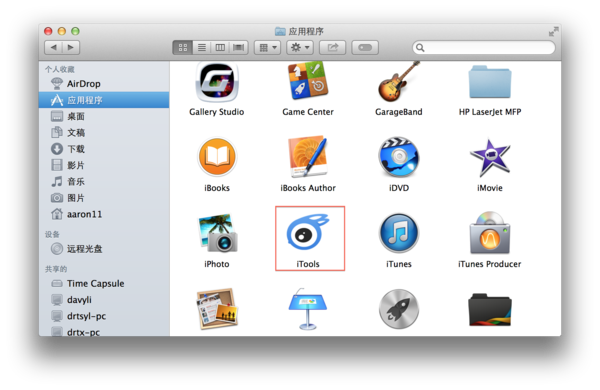
Task: Open 图片 in sidebar
Action: (104, 198)
